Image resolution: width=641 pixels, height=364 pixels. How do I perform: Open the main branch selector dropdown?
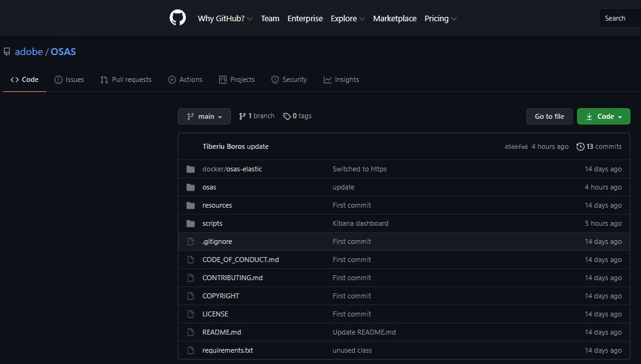(x=204, y=116)
